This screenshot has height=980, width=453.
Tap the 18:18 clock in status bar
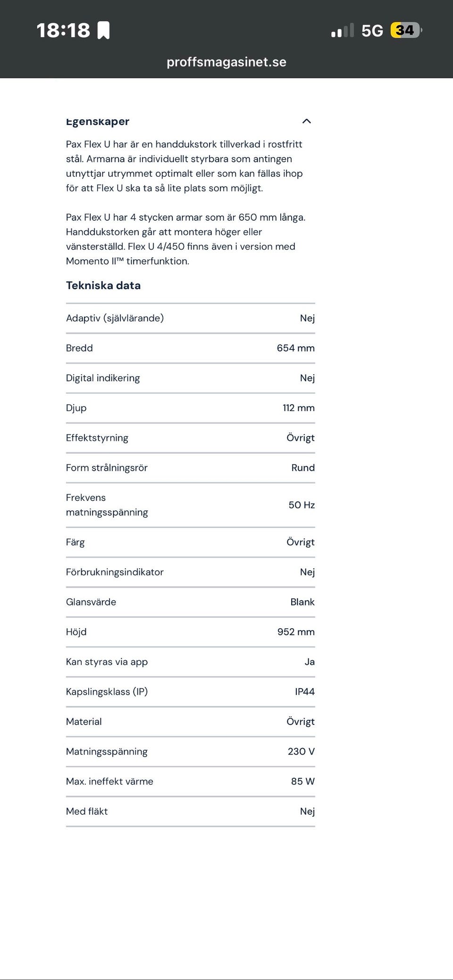[63, 31]
